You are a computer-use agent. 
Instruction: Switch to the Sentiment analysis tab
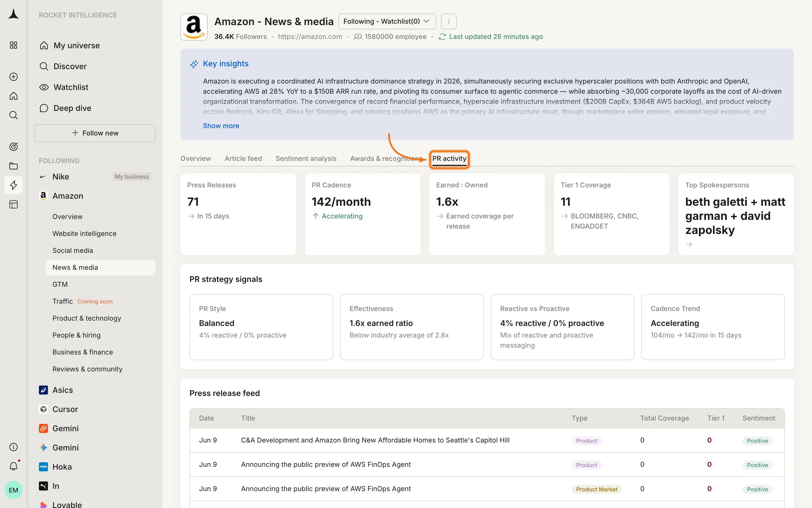coord(306,159)
